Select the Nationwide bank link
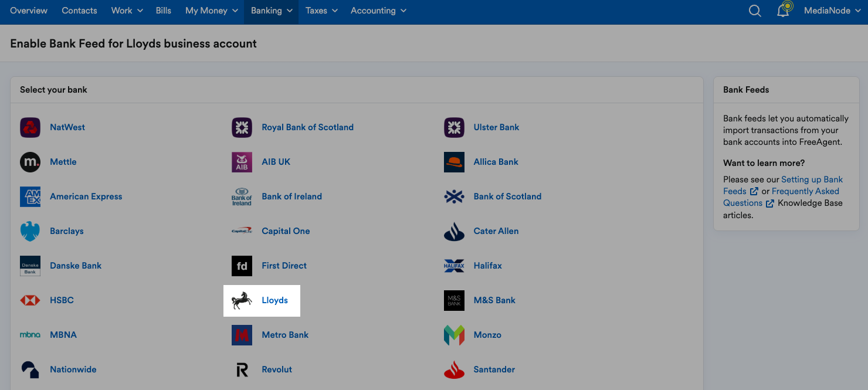The width and height of the screenshot is (868, 390). 73,369
